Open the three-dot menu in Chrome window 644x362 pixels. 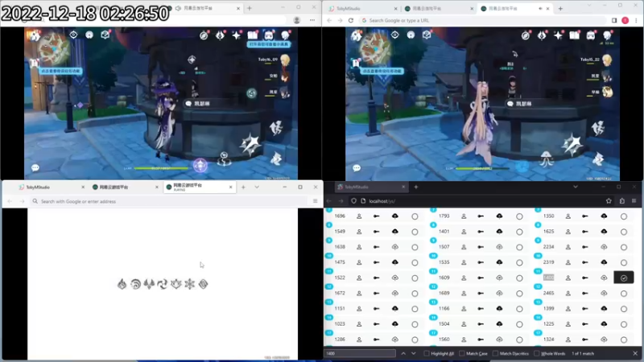tap(636, 20)
